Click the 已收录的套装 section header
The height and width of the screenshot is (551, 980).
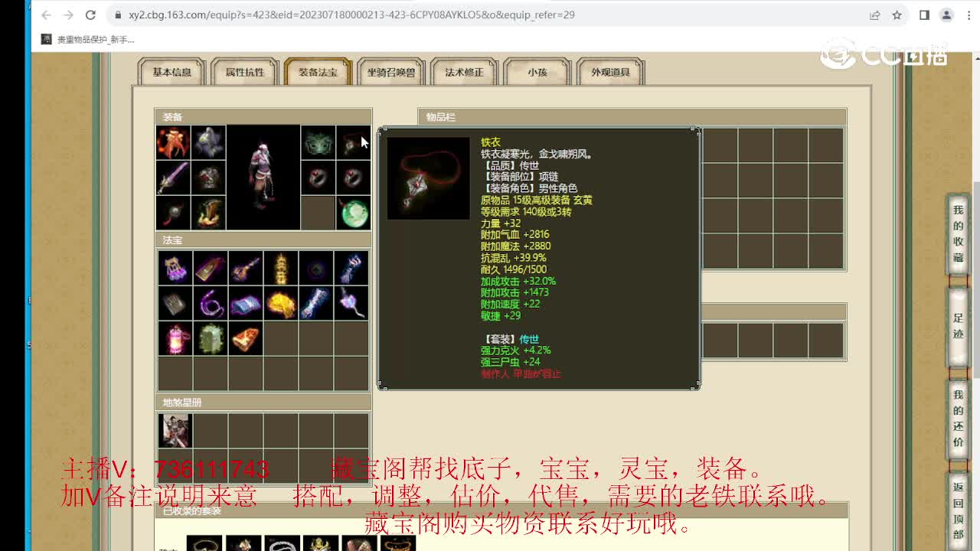501,510
